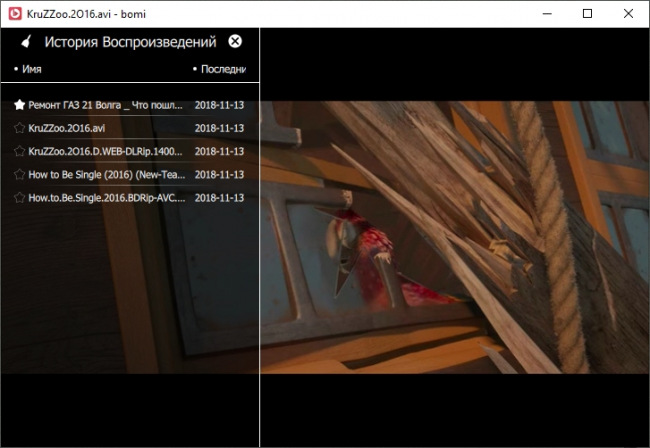Select KruZZoo.2016.avi in the history list

click(x=67, y=128)
